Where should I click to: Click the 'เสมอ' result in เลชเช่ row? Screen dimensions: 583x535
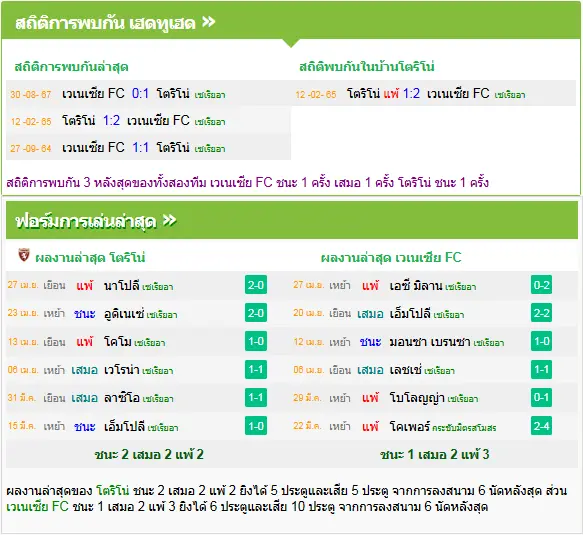point(370,370)
